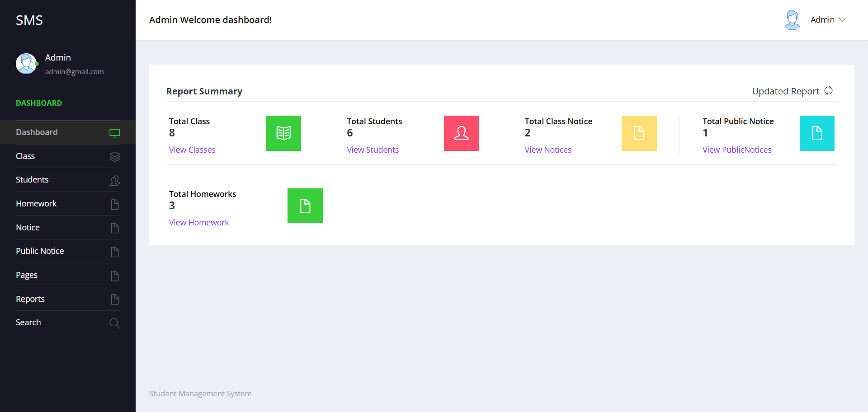The height and width of the screenshot is (412, 868).
Task: Open the View Students link
Action: point(373,150)
